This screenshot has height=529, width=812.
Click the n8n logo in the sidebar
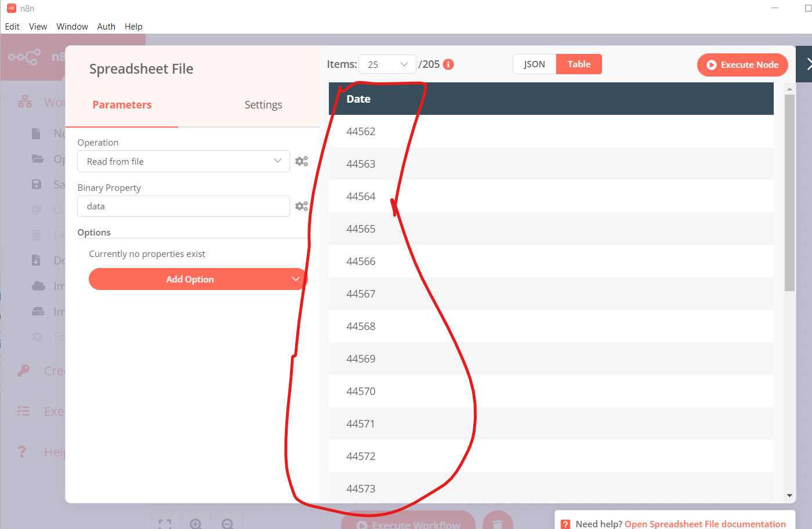[24, 57]
